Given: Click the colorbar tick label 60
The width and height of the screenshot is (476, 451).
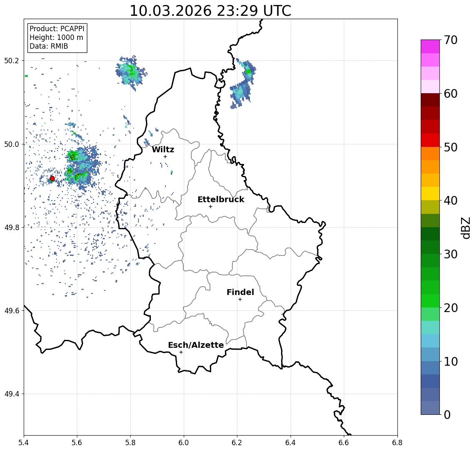Looking at the screenshot, I should [x=451, y=94].
